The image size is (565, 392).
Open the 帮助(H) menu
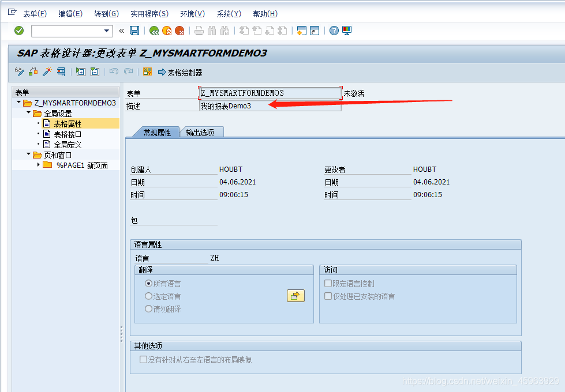click(x=265, y=14)
